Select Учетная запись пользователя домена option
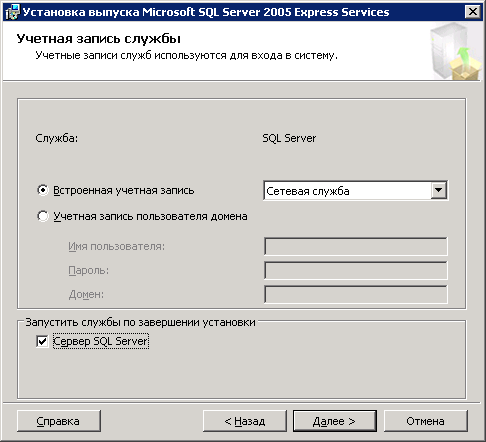This screenshot has height=442, width=486. 43,216
